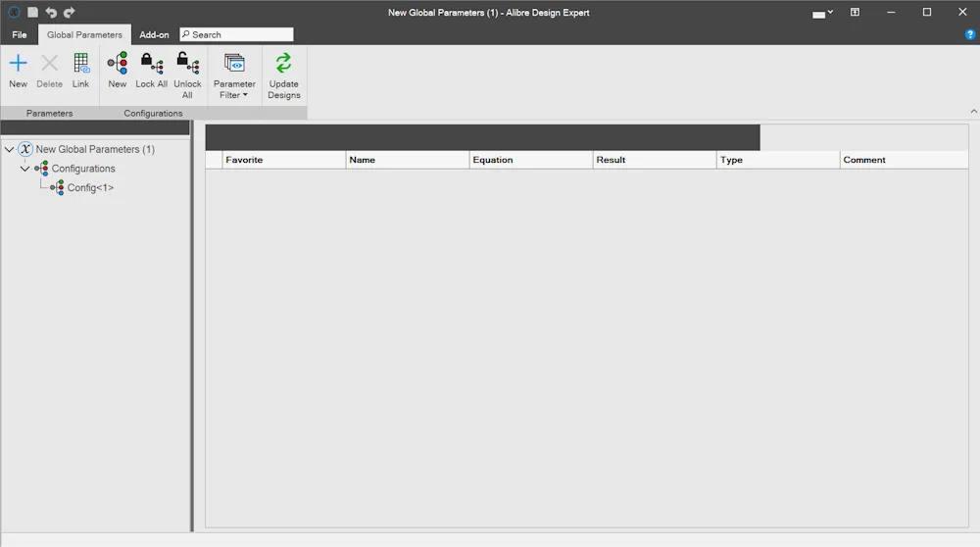Screen dimensions: 980x547
Task: Close the Alibre Design window
Action: click(962, 12)
